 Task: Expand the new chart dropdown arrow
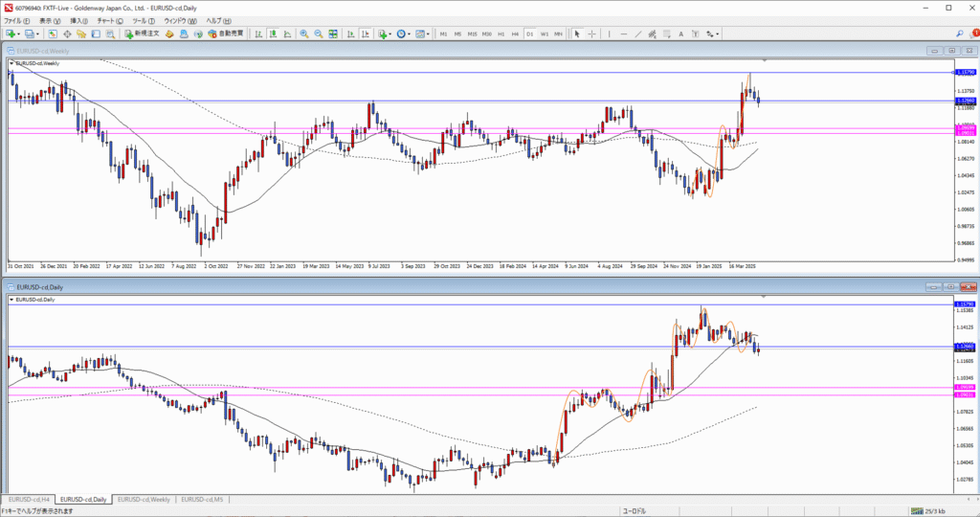19,34
